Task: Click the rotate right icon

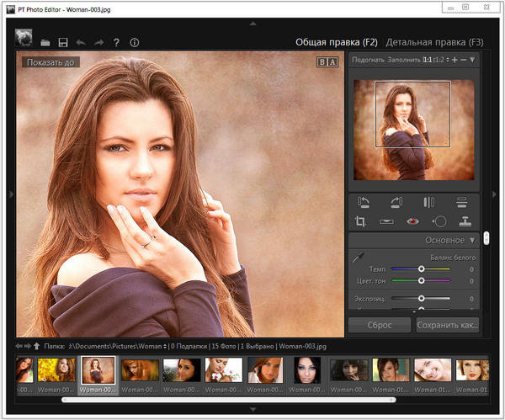Action: [396, 202]
